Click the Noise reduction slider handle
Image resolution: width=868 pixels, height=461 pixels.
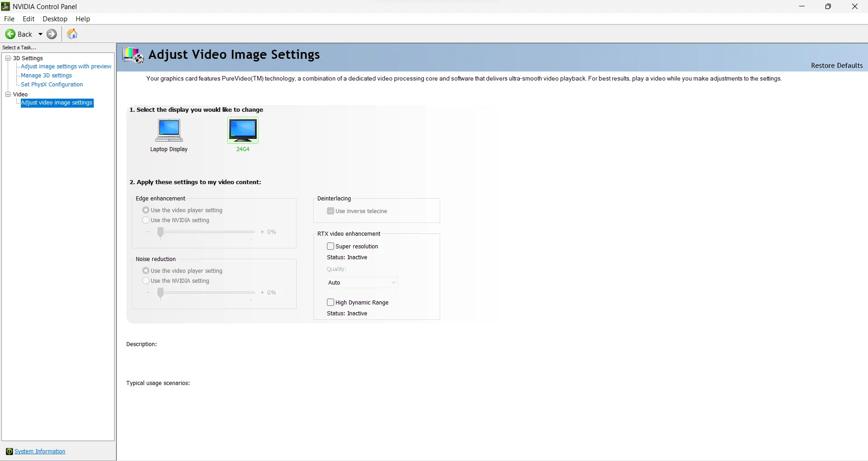click(160, 293)
